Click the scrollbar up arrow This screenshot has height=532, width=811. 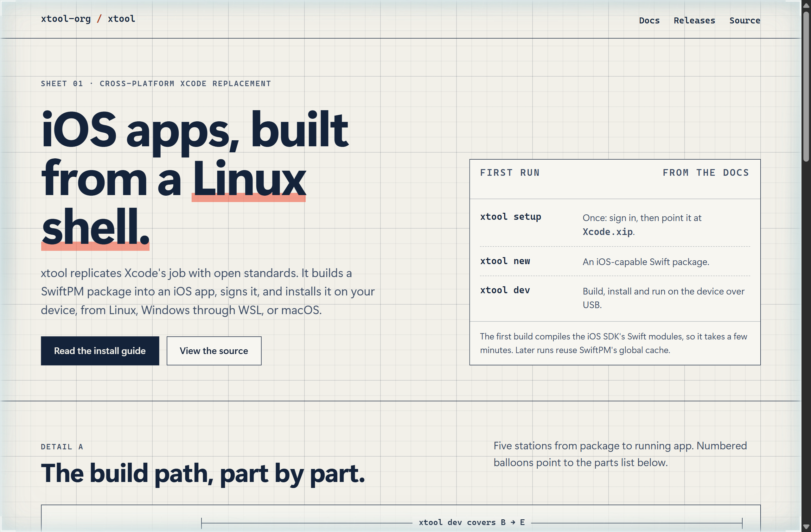point(806,5)
